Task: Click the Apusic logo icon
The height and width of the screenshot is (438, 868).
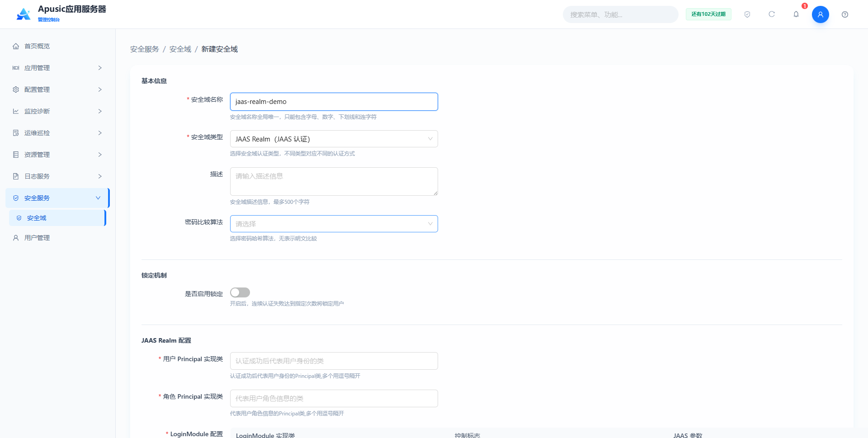Action: pyautogui.click(x=24, y=14)
